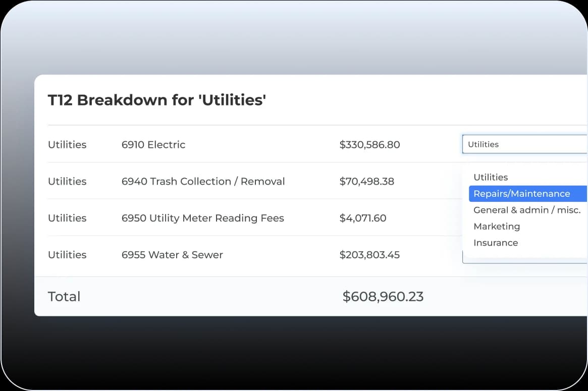This screenshot has width=588, height=391.
Task: Select the 6955 Water & Sewer line item
Action: point(172,255)
